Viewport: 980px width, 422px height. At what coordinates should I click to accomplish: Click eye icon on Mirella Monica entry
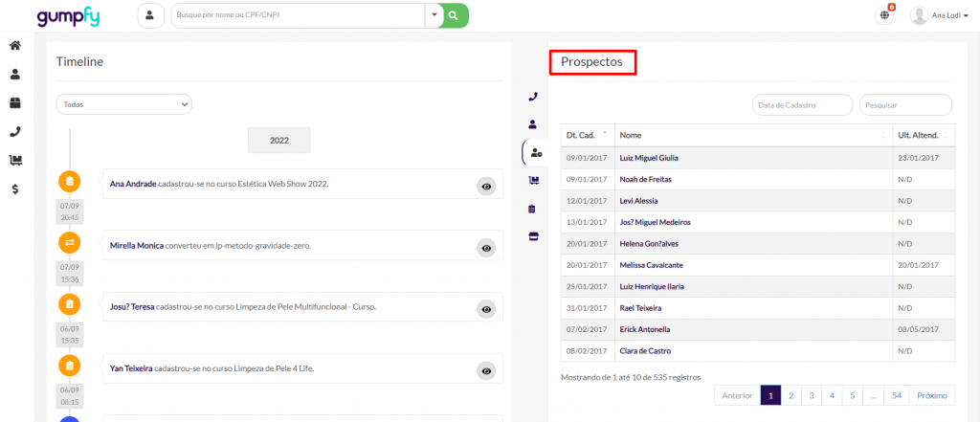(x=486, y=248)
